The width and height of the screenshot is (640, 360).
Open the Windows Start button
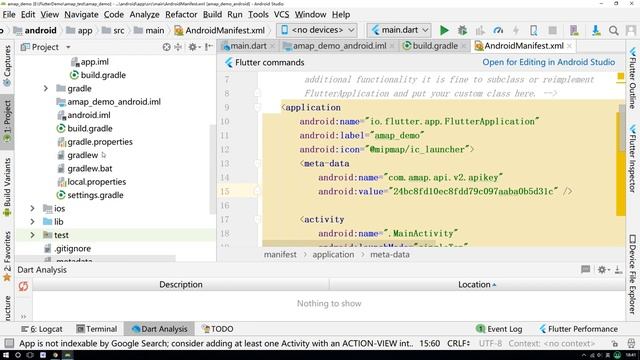pos(6,355)
